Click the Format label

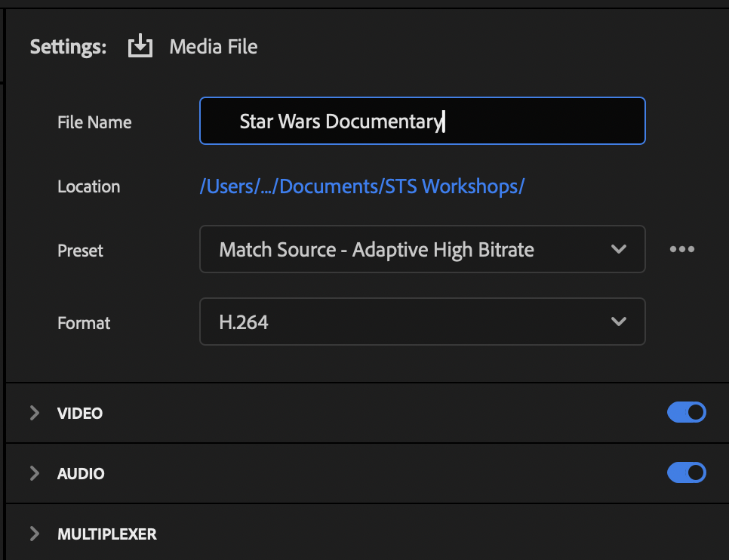point(84,323)
